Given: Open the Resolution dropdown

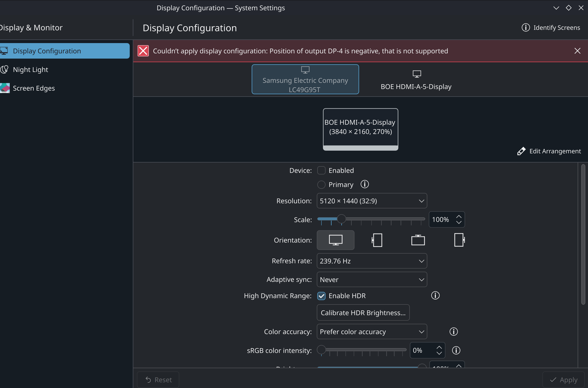Looking at the screenshot, I should click(372, 201).
